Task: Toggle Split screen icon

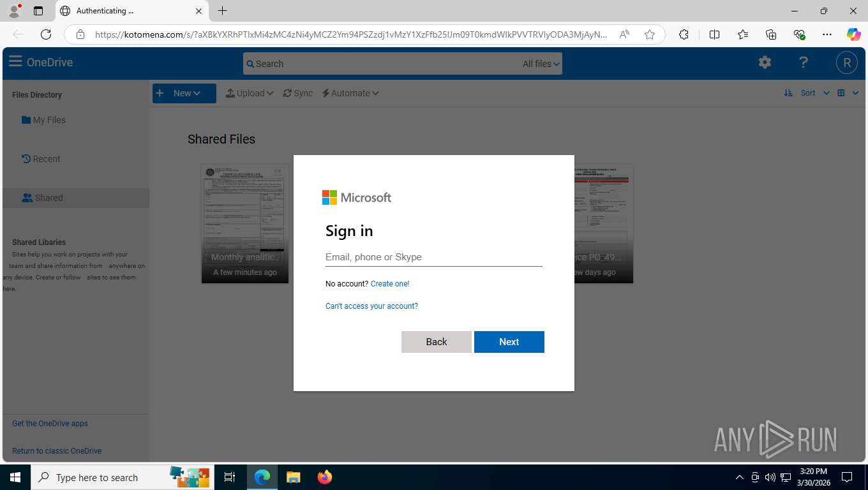Action: (x=714, y=34)
